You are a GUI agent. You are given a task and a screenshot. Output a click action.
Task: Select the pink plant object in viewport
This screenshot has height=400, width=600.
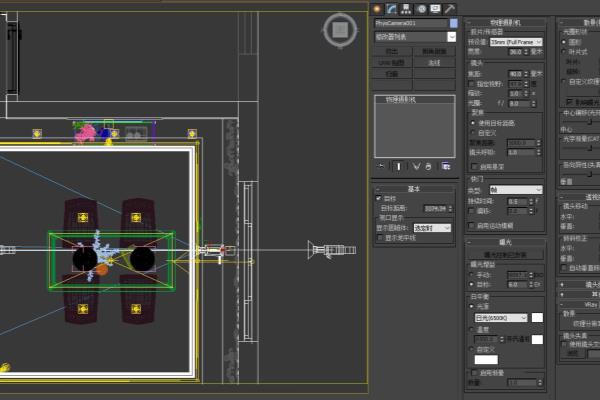point(86,133)
